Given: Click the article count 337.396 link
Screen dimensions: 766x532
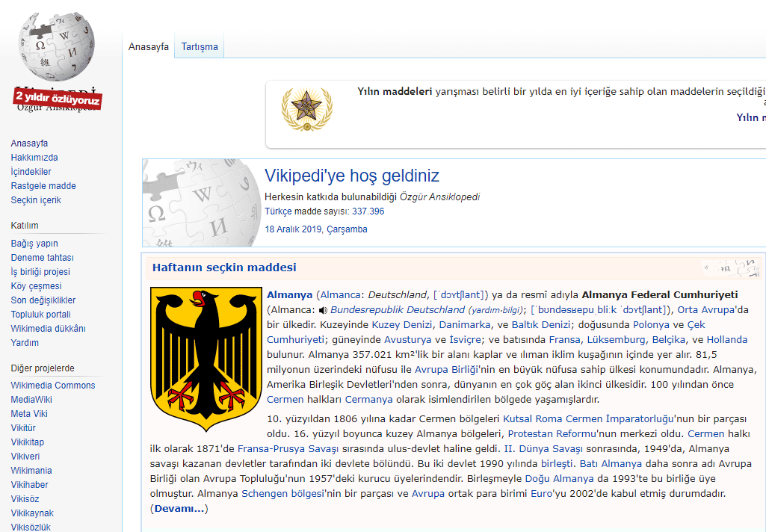Looking at the screenshot, I should (x=368, y=211).
